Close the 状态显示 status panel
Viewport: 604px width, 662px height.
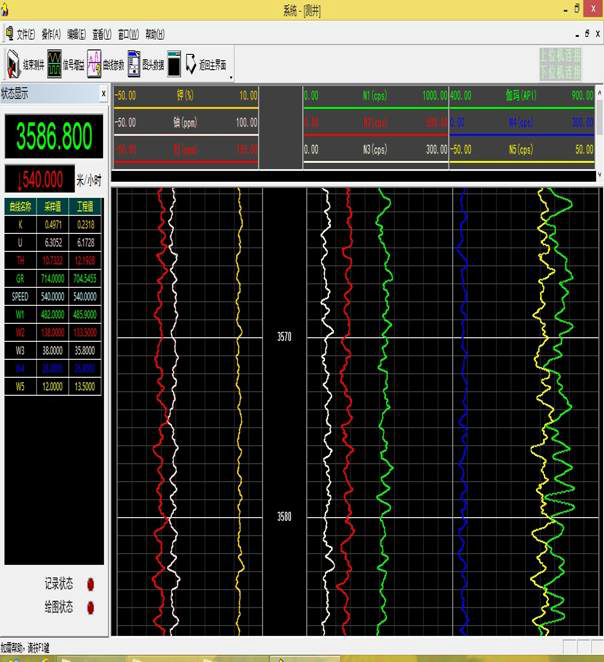103,93
